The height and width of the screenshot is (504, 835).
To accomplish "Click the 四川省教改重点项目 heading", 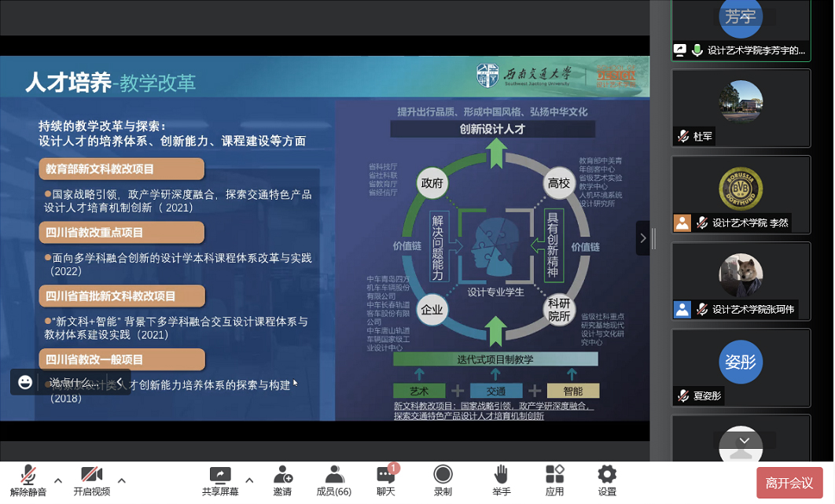I will (x=121, y=232).
